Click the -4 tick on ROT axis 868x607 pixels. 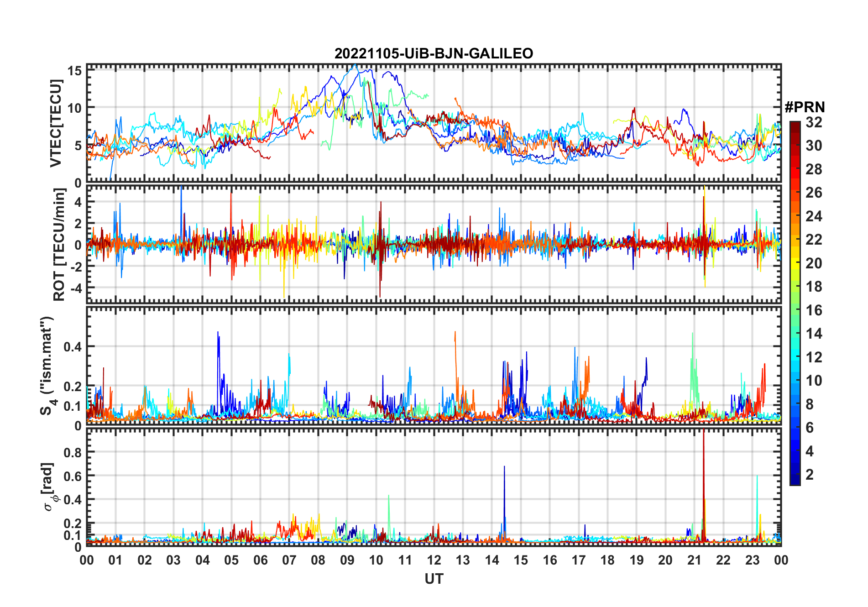coord(75,288)
